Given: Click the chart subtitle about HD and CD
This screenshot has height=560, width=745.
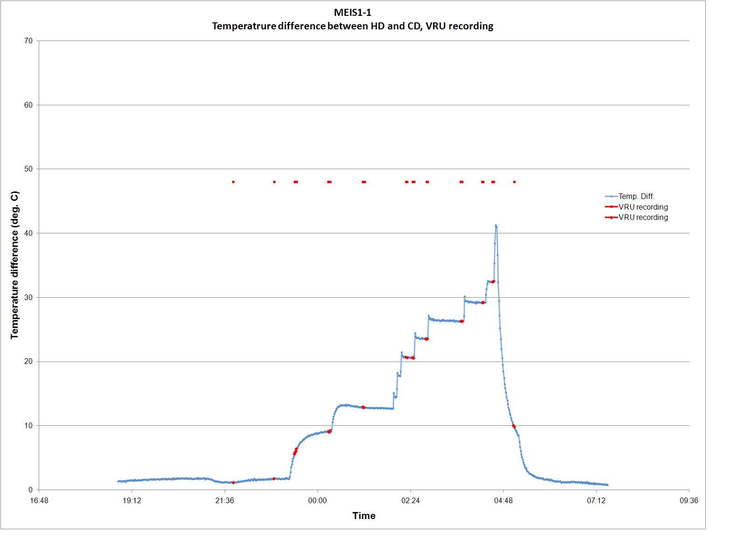Looking at the screenshot, I should tap(352, 26).
